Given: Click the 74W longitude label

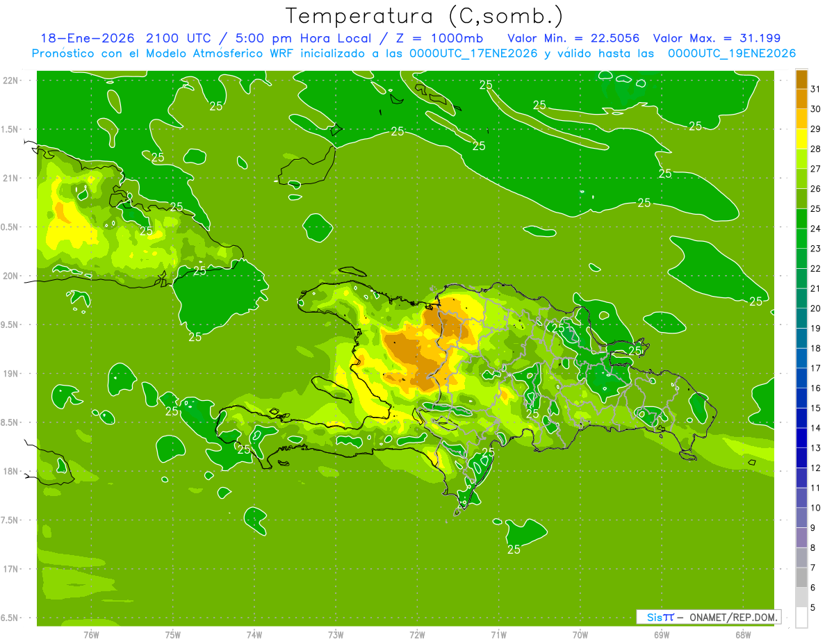Looking at the screenshot, I should [x=254, y=635].
